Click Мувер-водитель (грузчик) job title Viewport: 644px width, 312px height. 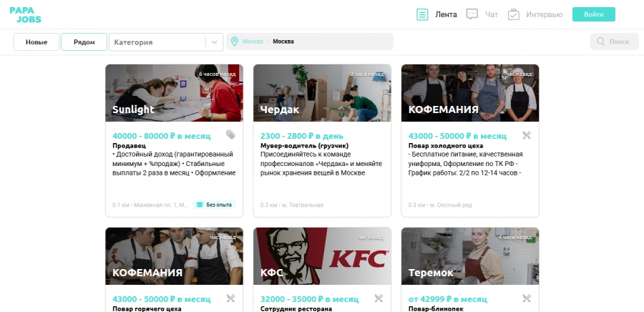[x=304, y=145]
